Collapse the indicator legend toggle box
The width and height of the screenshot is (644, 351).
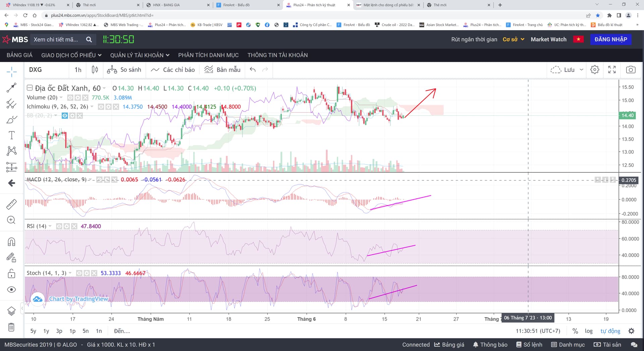30,88
